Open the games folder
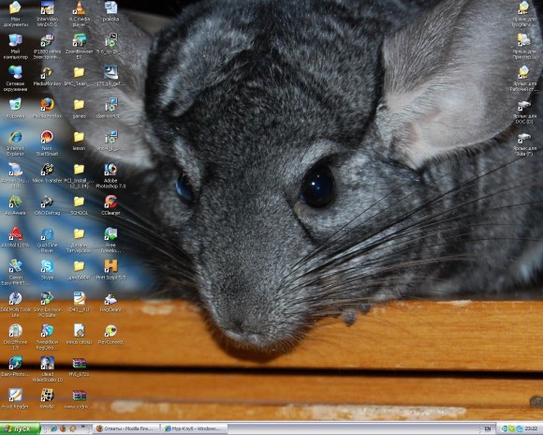The image size is (543, 435). pos(79,108)
